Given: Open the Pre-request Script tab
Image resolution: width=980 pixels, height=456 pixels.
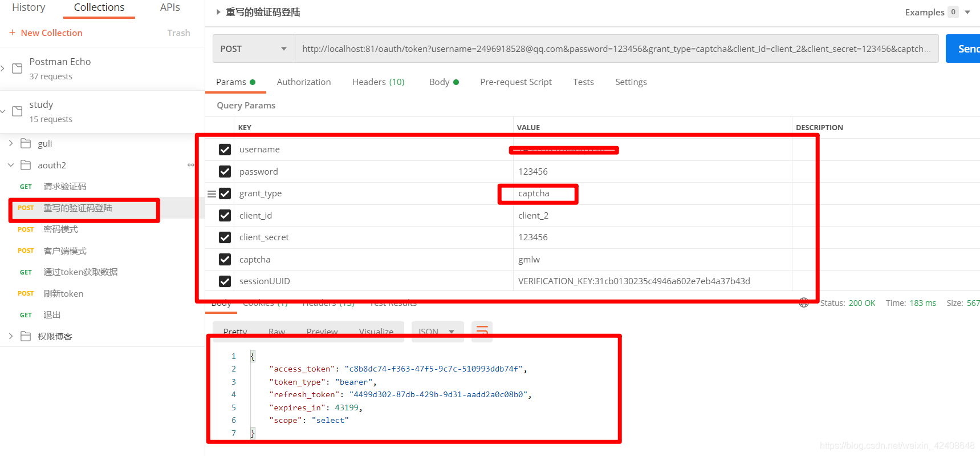Looking at the screenshot, I should tap(516, 82).
